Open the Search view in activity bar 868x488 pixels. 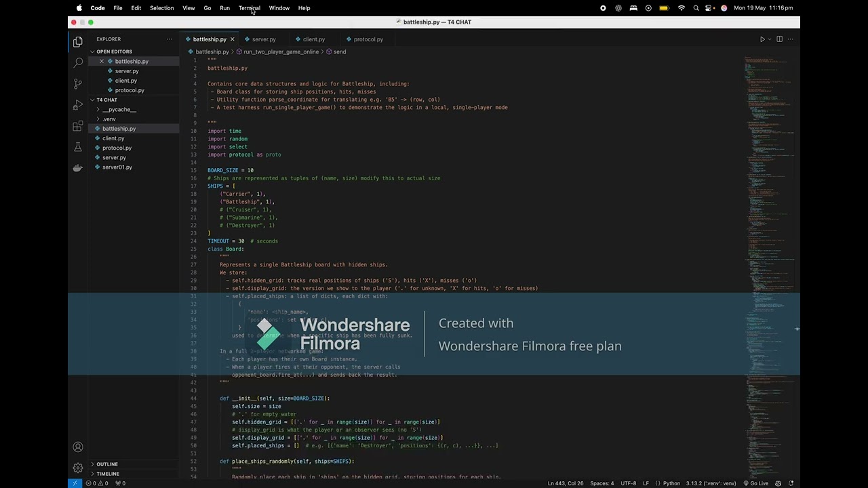tap(78, 62)
